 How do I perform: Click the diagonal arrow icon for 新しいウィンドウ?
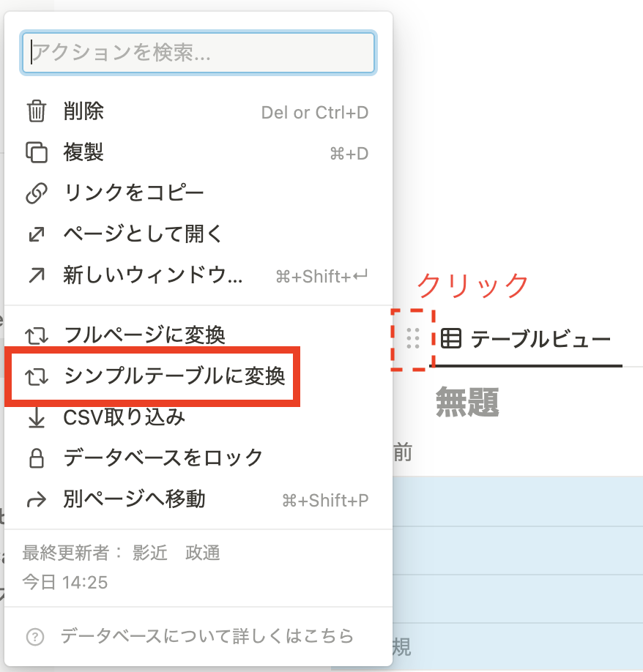pos(37,275)
